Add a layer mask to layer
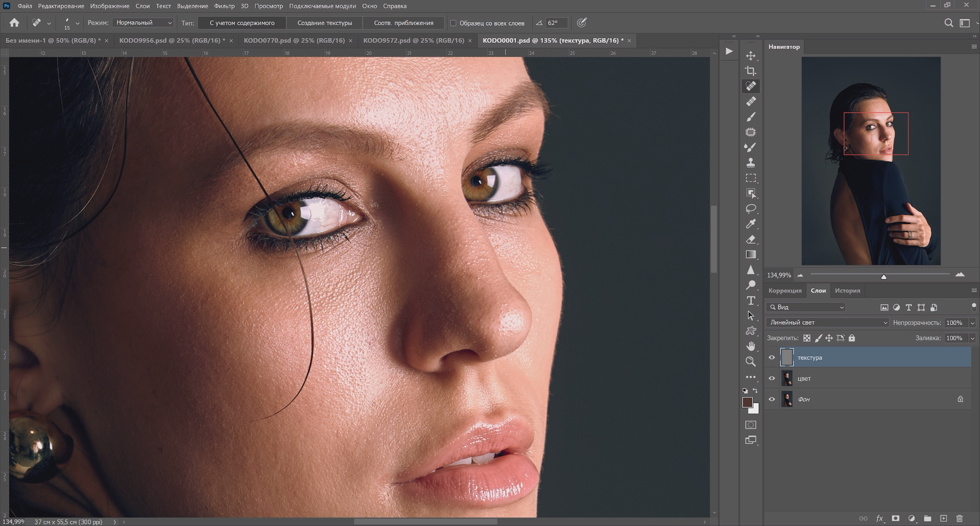The image size is (980, 526). click(895, 518)
